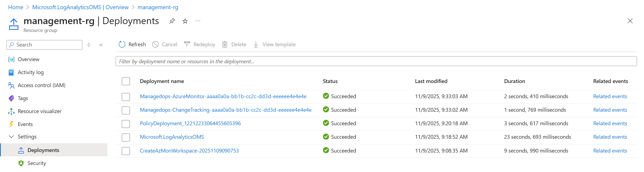Collapse the sidebar menu with double chevron
The height and width of the screenshot is (172, 644).
(x=101, y=45)
